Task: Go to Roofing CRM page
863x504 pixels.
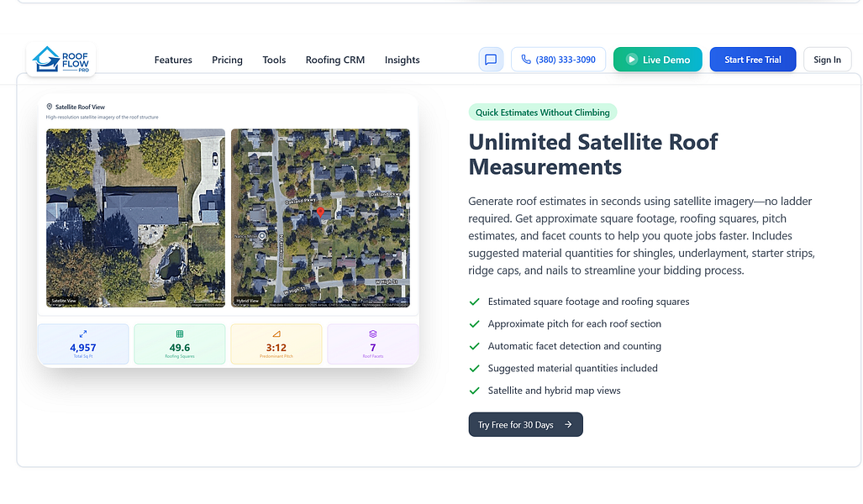Action: 335,60
